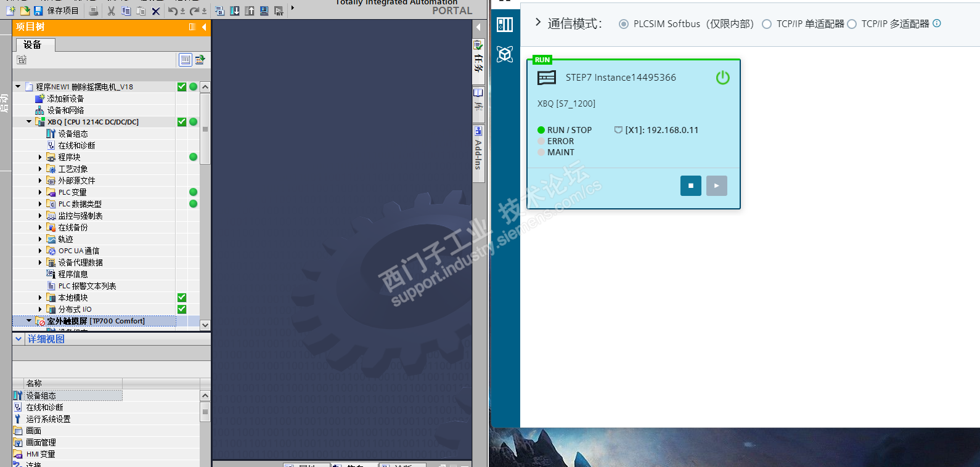Open PLCSIM 3D cube sidebar icon
This screenshot has height=467, width=980.
[505, 54]
